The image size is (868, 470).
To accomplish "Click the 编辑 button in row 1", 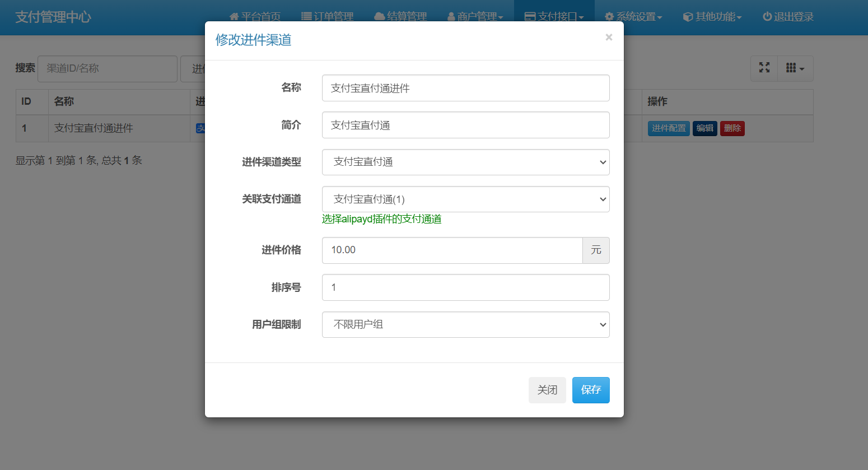I will point(705,128).
